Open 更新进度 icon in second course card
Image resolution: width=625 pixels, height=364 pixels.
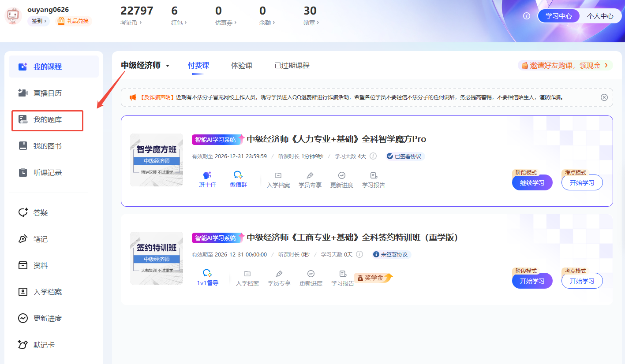pyautogui.click(x=311, y=274)
